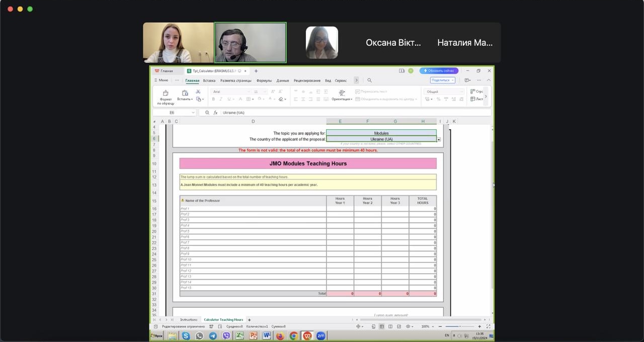
Task: Click the fx insert function icon
Action: (215, 113)
